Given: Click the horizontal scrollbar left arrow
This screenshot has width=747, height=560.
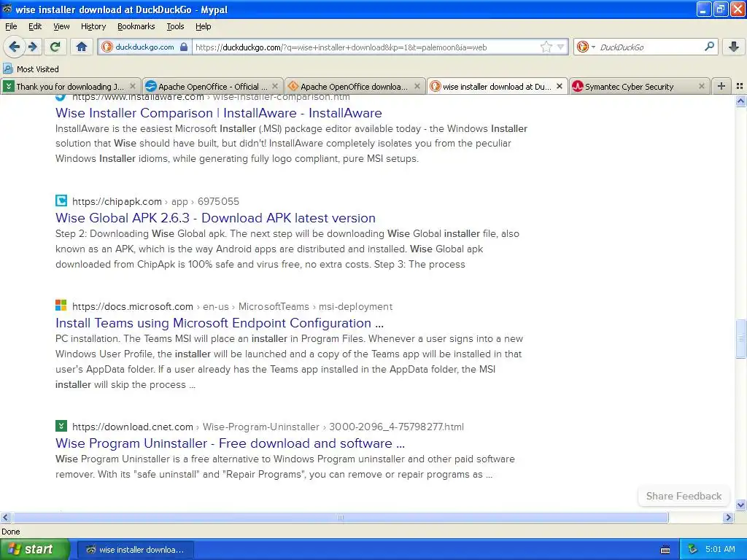Looking at the screenshot, I should [5, 517].
